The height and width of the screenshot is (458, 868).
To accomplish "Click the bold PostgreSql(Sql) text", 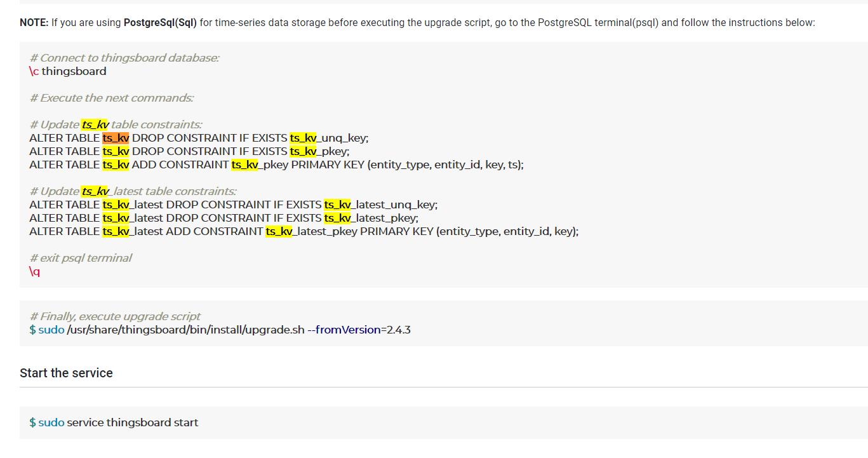I will tap(160, 23).
